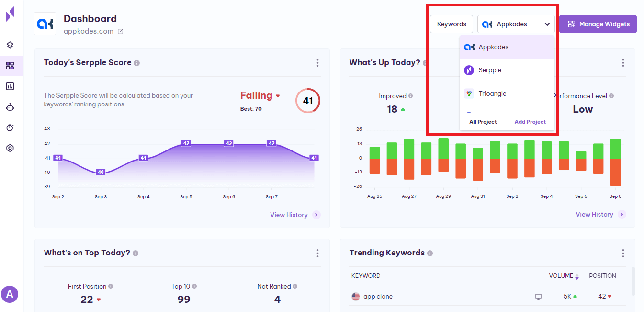The height and width of the screenshot is (312, 644).
Task: Click the Trending Keywords table scrollbar
Action: pyautogui.click(x=633, y=281)
